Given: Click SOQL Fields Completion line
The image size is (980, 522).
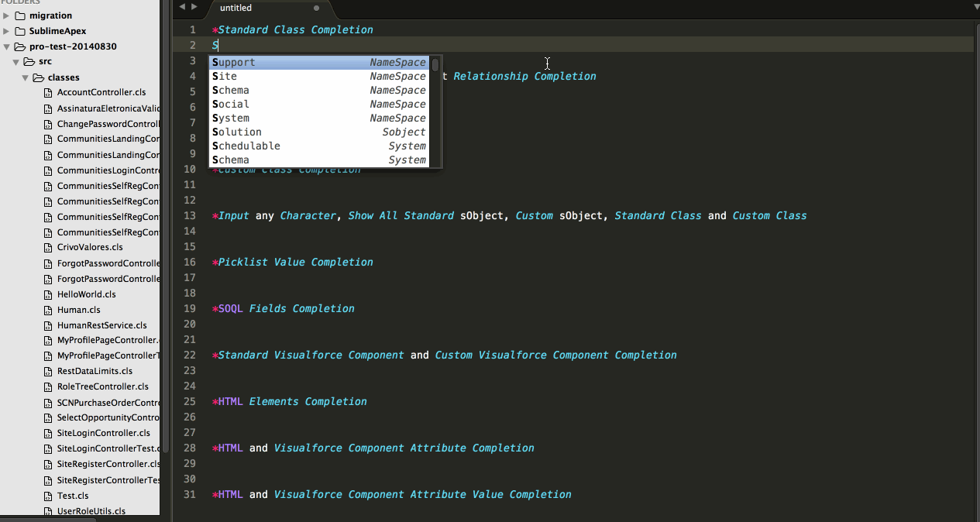Looking at the screenshot, I should tap(284, 308).
